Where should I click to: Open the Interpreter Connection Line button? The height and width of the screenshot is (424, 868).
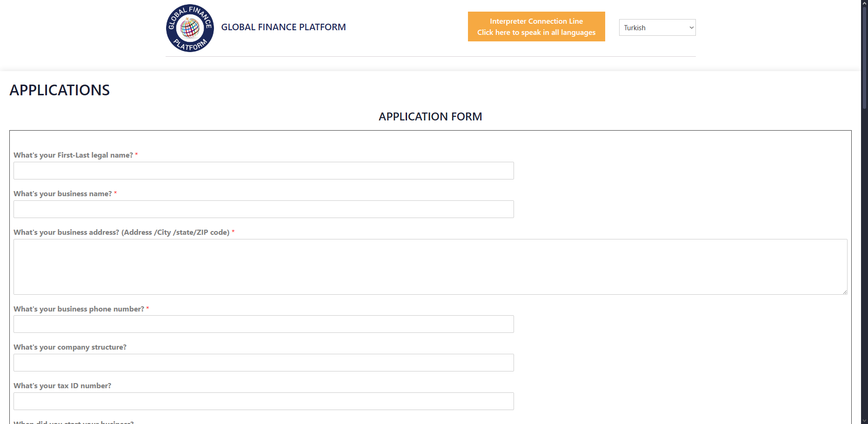pos(536,26)
